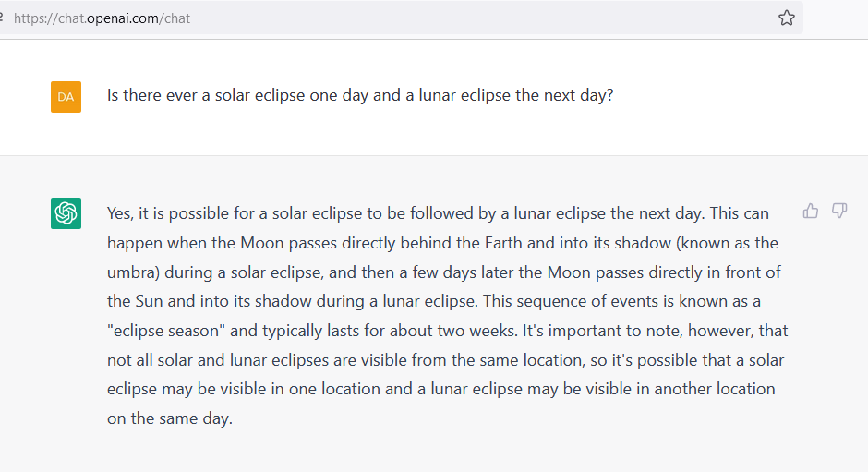
Task: Click the openai.com domain in the URL
Action: (x=123, y=18)
